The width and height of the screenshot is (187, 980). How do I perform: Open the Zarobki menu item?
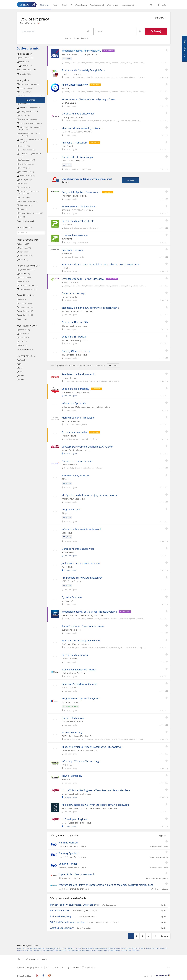click(64, 5)
